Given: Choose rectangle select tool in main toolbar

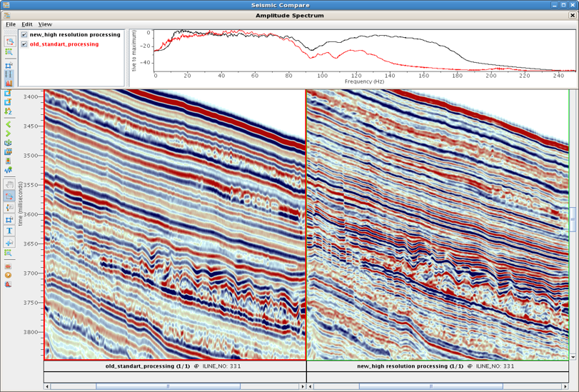Looking at the screenshot, I should [9, 219].
